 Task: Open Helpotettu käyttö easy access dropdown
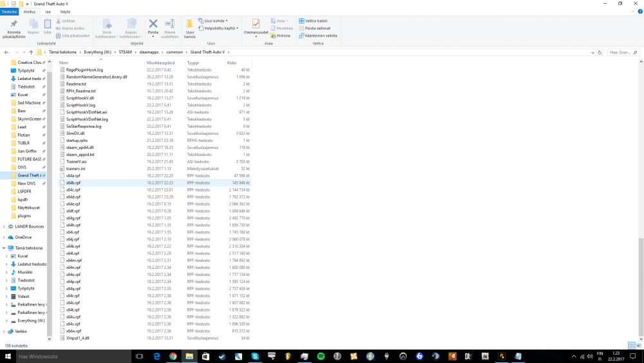218,28
